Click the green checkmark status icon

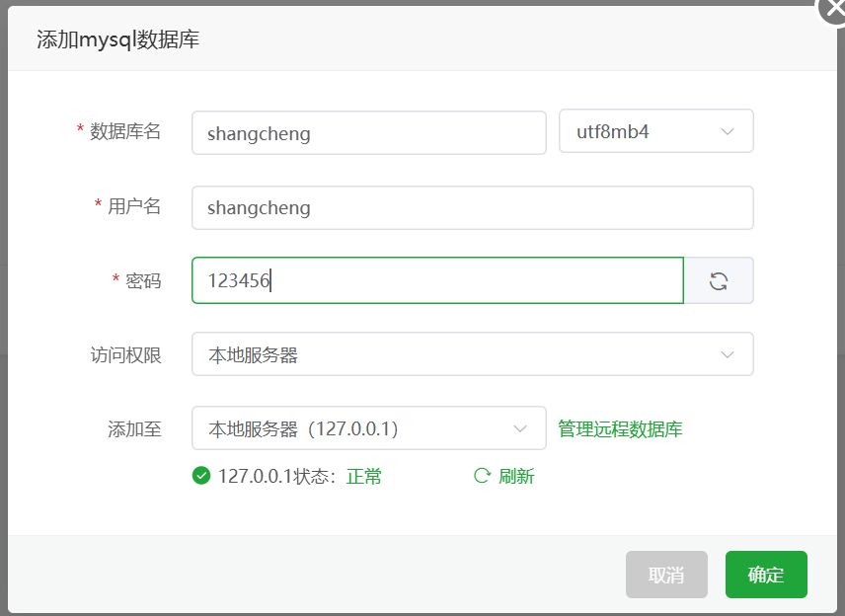(x=201, y=476)
